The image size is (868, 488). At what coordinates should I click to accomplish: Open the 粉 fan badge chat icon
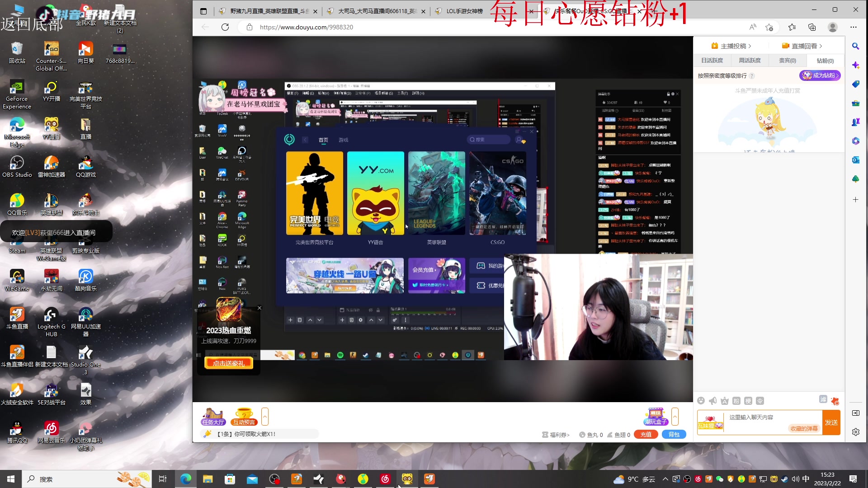(x=736, y=401)
